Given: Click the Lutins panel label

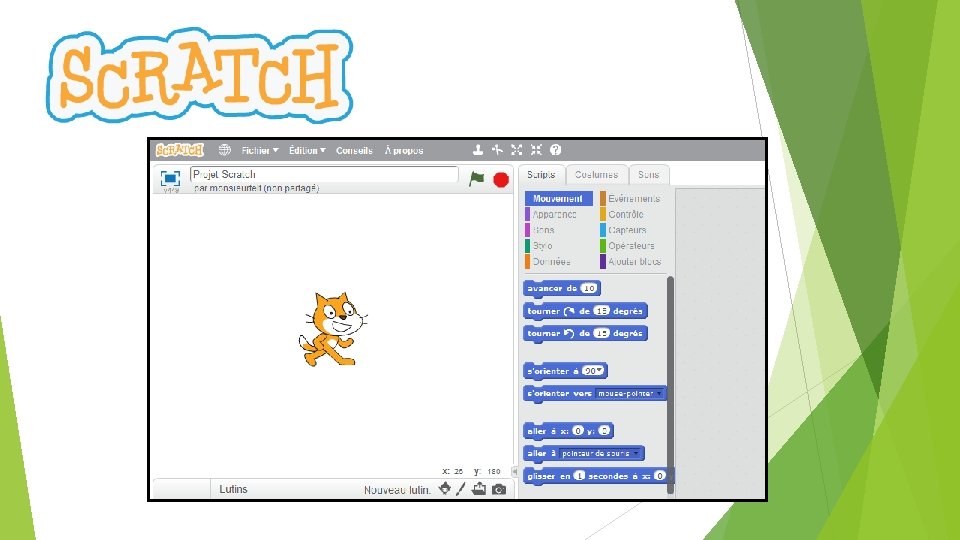Looking at the screenshot, I should tap(233, 489).
